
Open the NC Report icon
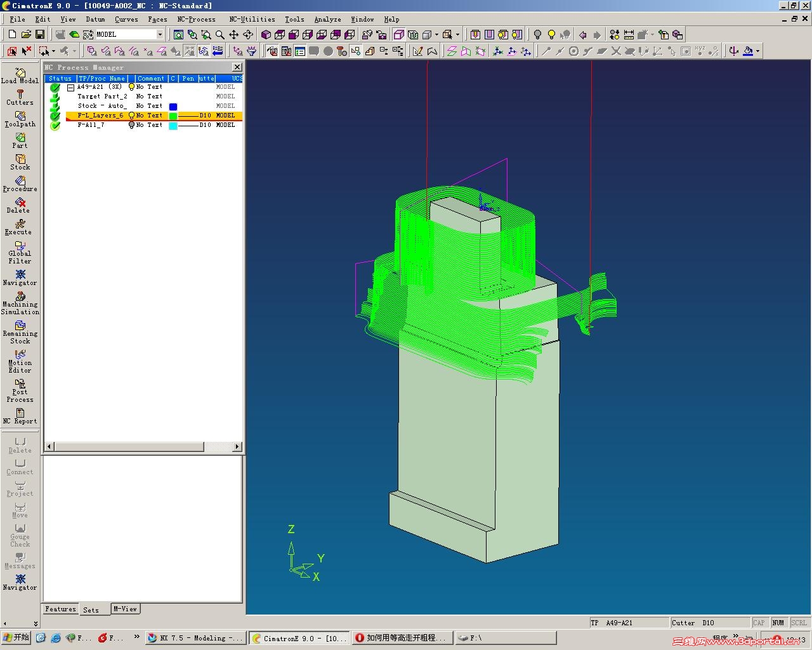pos(20,416)
